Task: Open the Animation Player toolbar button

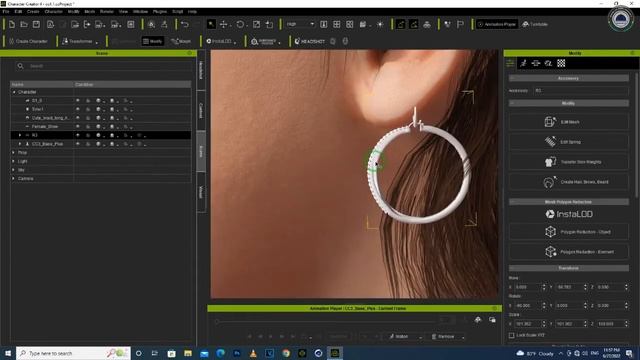Action: coord(497,24)
